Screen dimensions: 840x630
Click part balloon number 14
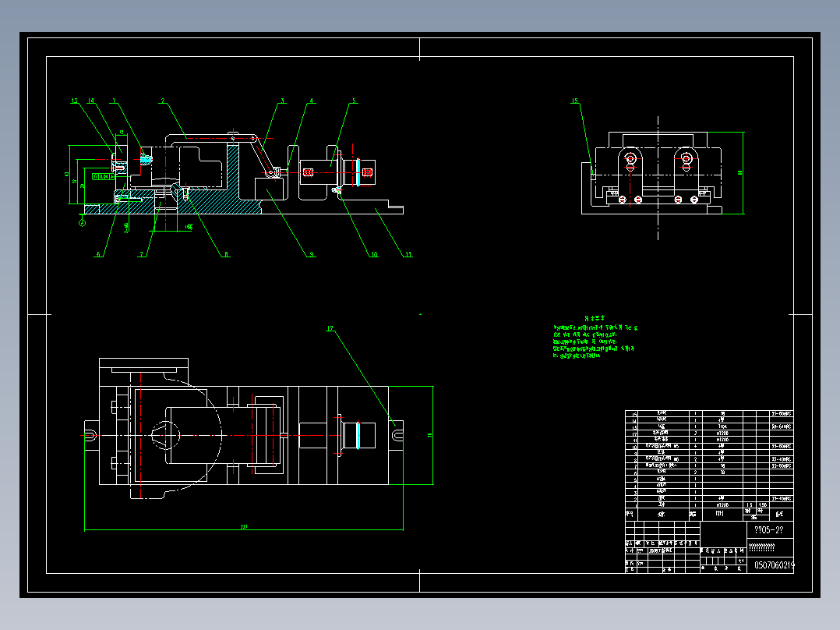tap(91, 101)
